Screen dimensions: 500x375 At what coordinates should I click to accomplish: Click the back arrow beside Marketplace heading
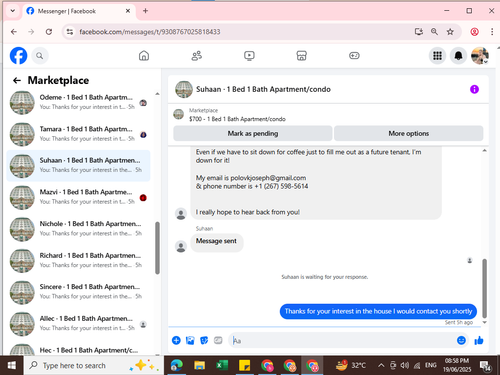(17, 80)
